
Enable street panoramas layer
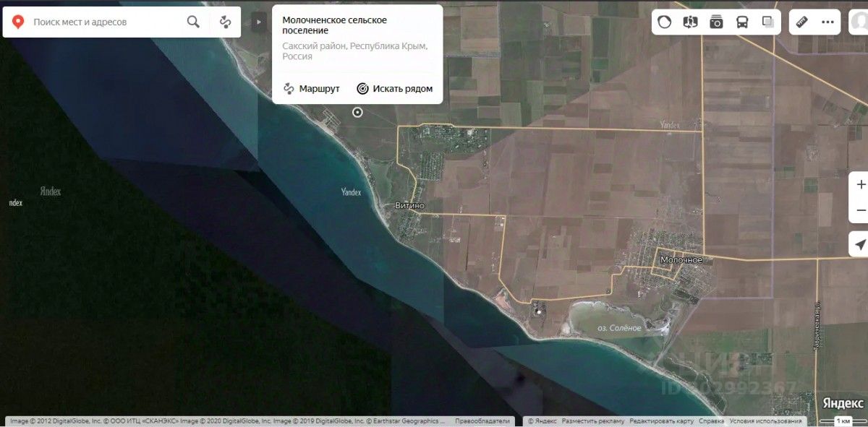pyautogui.click(x=691, y=22)
